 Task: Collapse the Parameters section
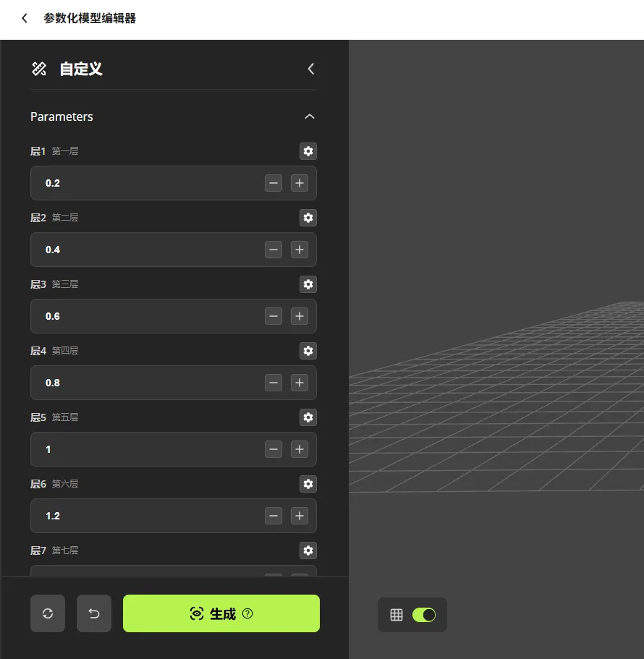point(310,116)
